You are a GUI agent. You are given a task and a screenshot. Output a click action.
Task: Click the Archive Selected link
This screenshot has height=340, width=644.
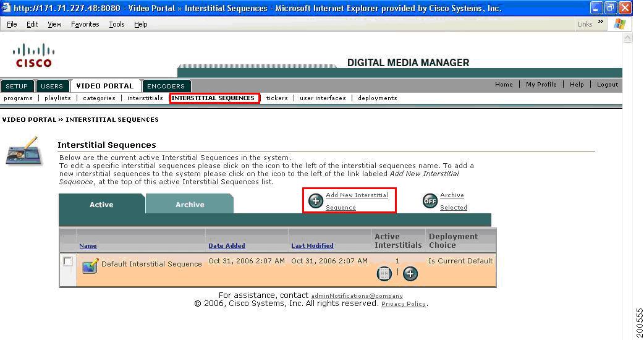pyautogui.click(x=454, y=201)
